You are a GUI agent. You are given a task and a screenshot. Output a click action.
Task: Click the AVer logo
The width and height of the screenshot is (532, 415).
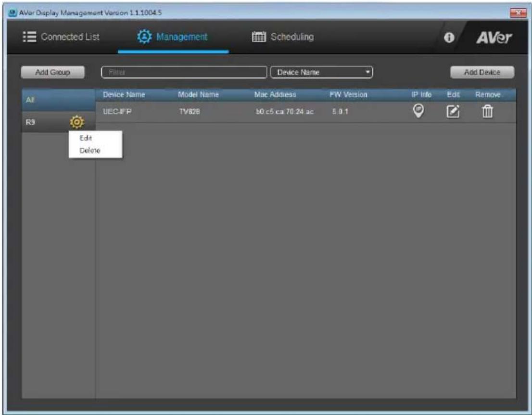pos(494,38)
